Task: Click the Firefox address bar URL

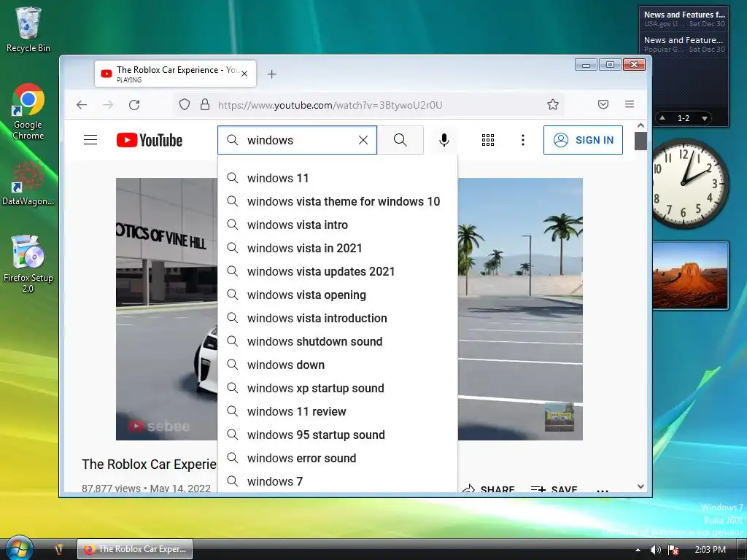Action: 330,105
